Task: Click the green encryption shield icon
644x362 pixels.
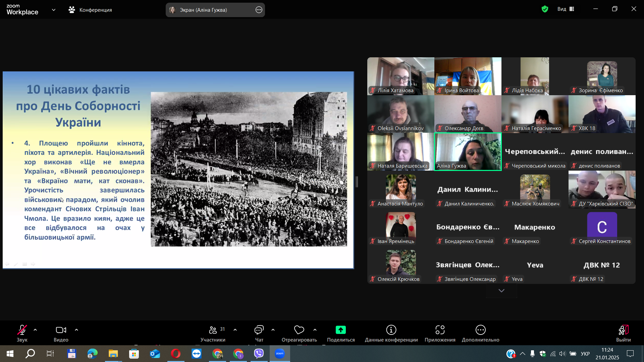Action: tap(545, 9)
